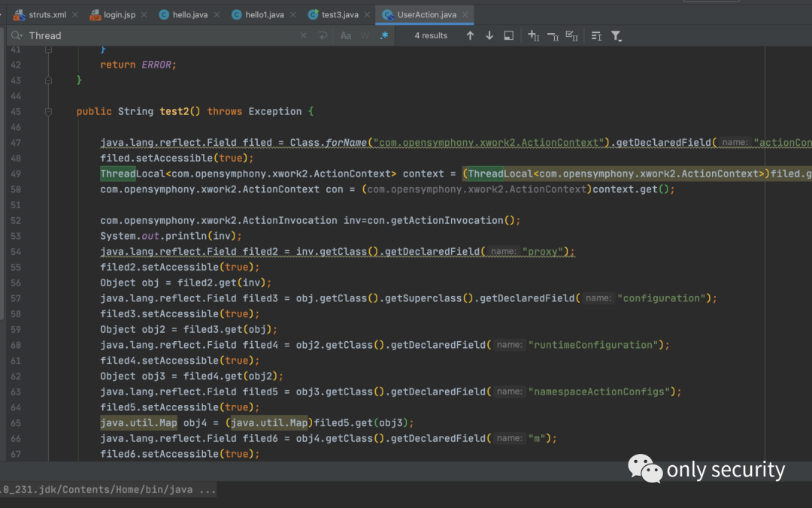Click the "namespaceActionConfigs" string on line 63

pos(599,392)
